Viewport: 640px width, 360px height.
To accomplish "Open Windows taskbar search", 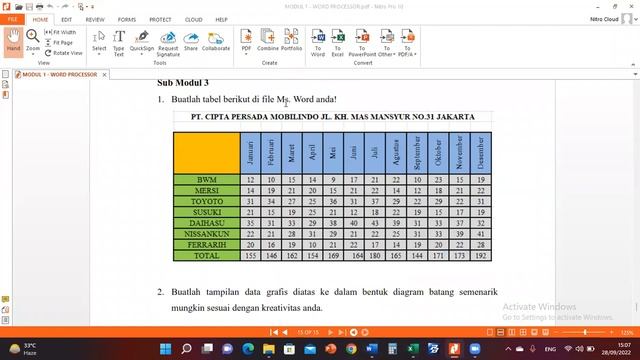I will click(x=187, y=349).
